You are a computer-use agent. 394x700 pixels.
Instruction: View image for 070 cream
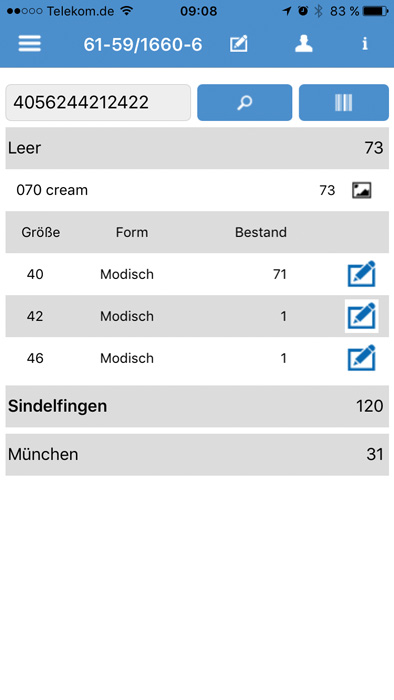click(x=361, y=190)
